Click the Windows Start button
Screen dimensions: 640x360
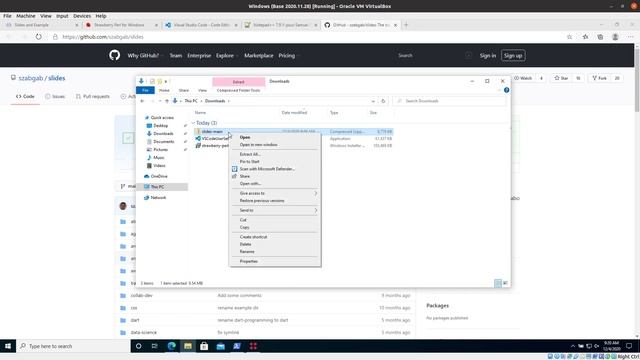pyautogui.click(x=8, y=346)
